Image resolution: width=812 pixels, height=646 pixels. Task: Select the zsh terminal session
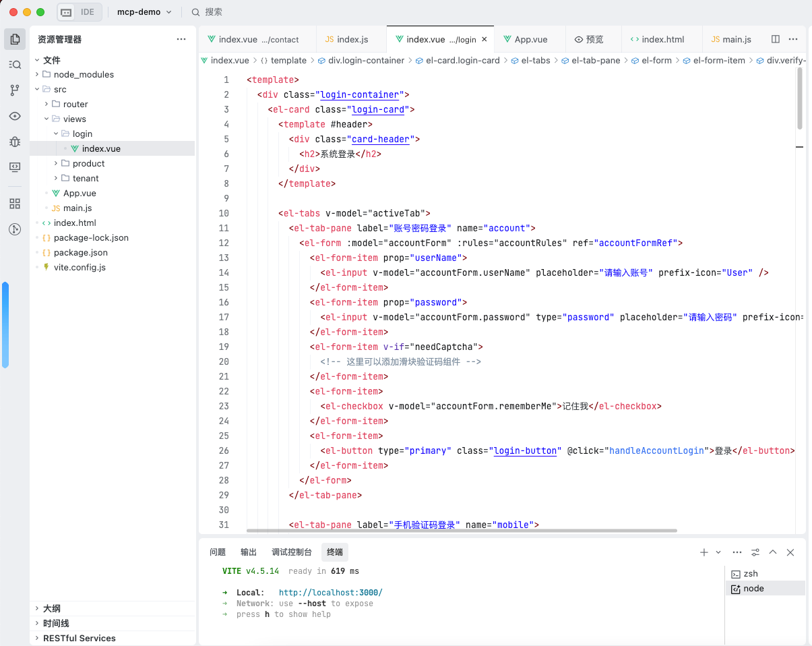tap(766, 574)
